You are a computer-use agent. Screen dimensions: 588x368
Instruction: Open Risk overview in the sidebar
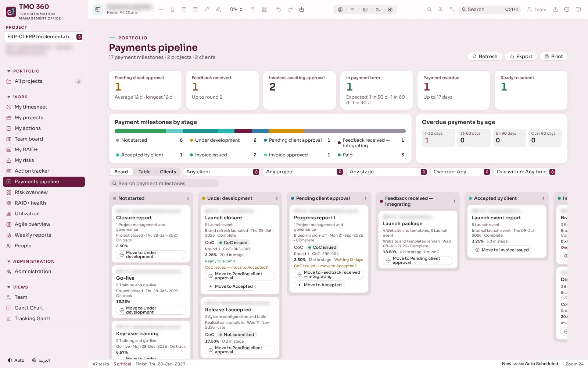44,192
